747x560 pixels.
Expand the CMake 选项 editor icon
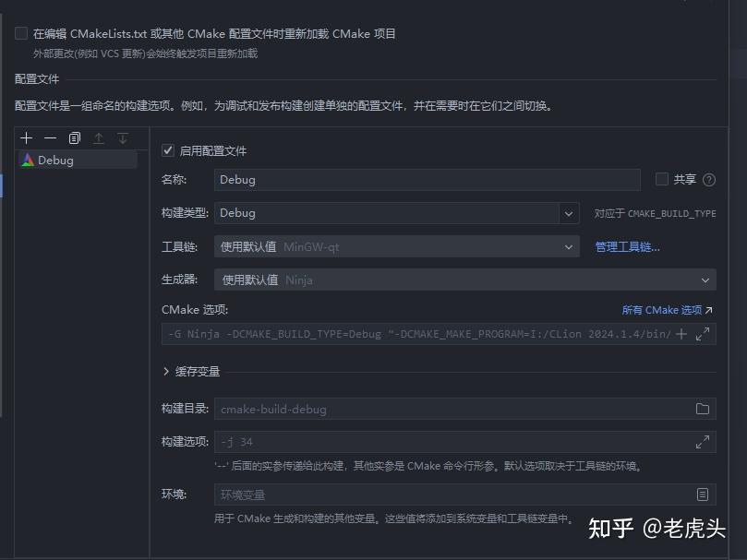click(x=703, y=334)
